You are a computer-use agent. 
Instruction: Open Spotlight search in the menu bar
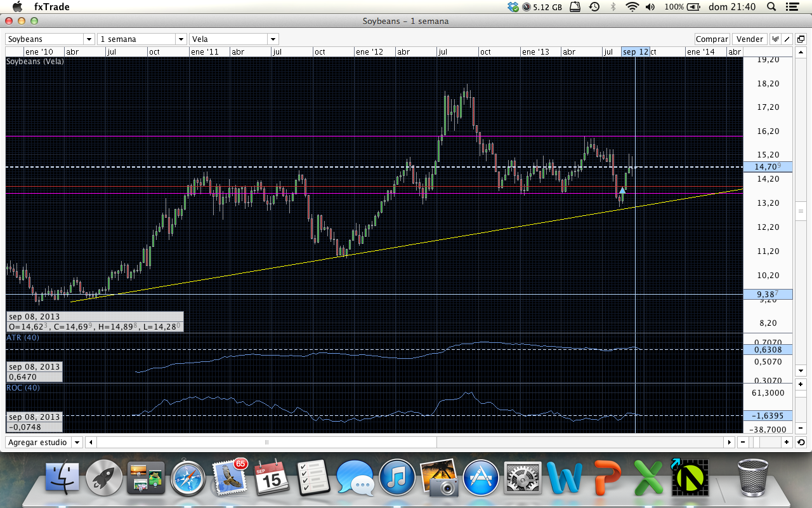click(x=771, y=7)
